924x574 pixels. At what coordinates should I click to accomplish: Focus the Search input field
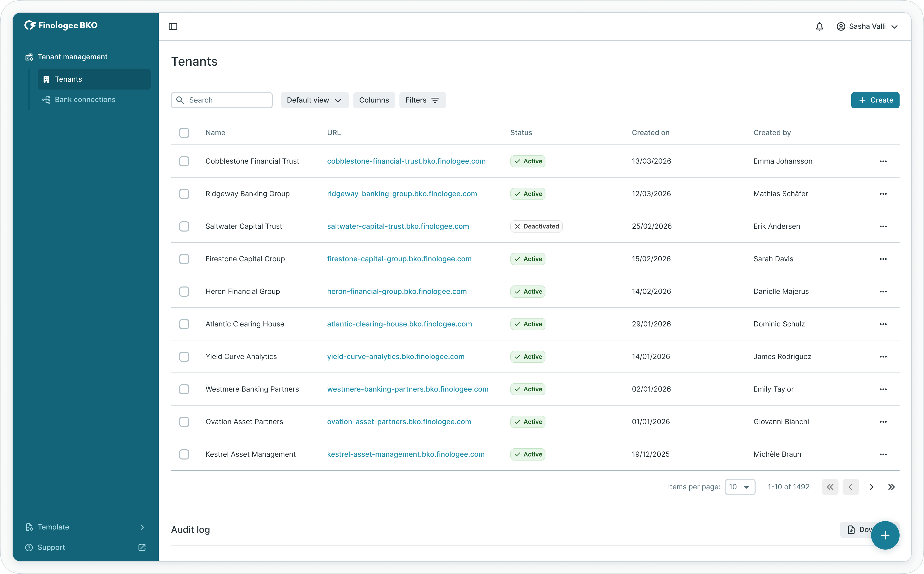[x=222, y=100]
